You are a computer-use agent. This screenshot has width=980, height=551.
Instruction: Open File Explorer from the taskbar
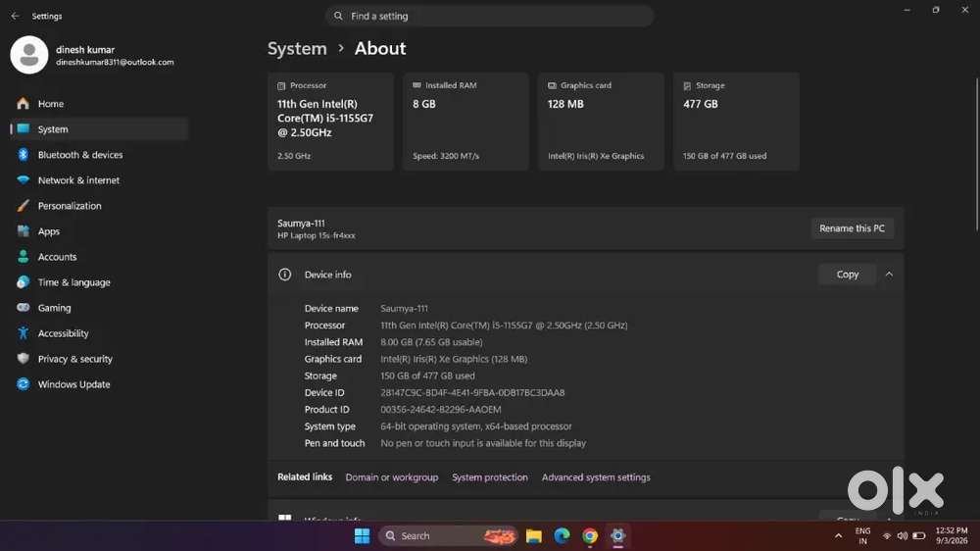coord(534,536)
